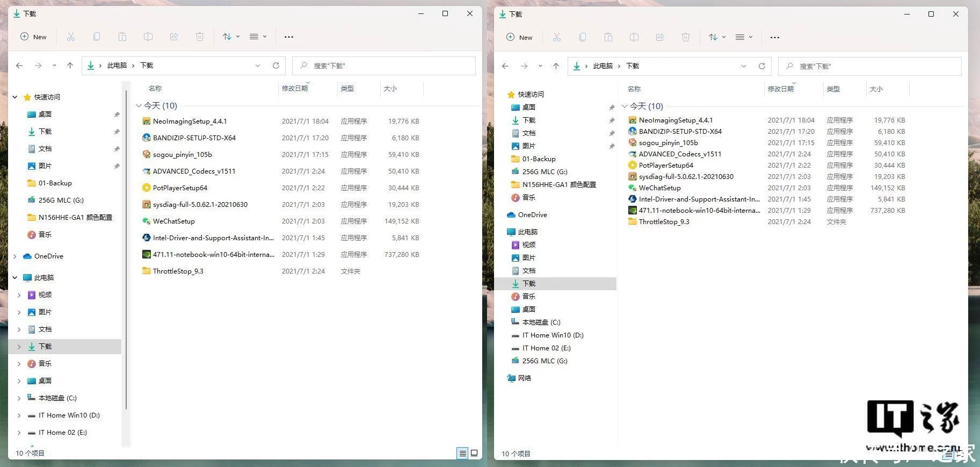Collapse the 今天 (10) group in right window
The height and width of the screenshot is (467, 980).
[x=625, y=106]
